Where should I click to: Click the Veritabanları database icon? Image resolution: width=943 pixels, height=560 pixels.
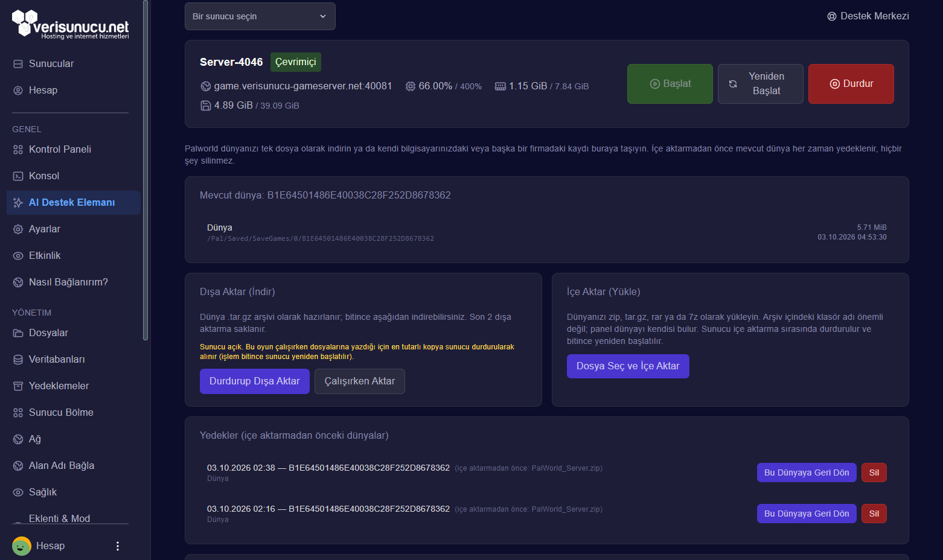[18, 360]
